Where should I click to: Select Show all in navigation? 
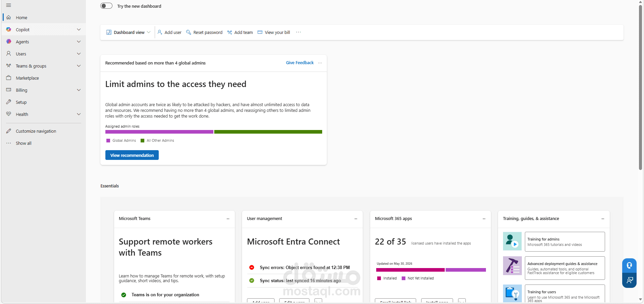pos(44,143)
